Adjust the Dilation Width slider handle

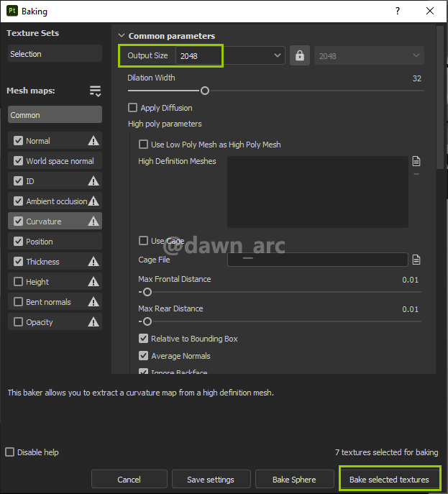click(205, 91)
